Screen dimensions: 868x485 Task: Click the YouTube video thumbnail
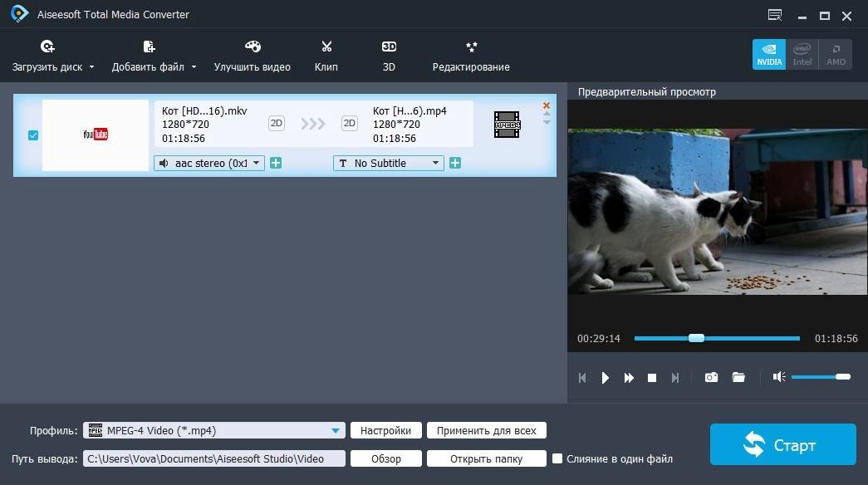[96, 135]
